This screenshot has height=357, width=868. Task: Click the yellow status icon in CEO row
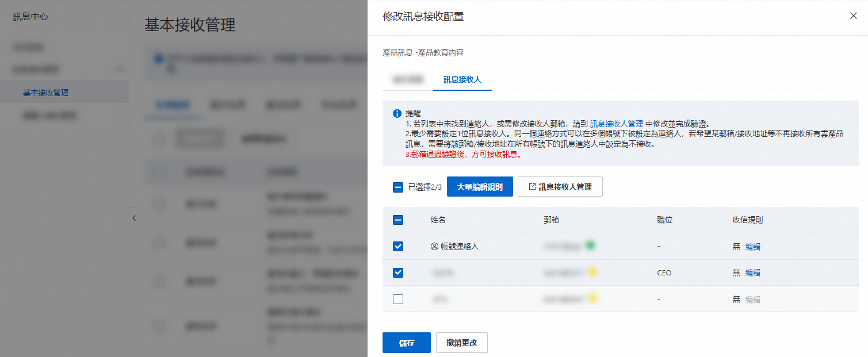pos(591,271)
